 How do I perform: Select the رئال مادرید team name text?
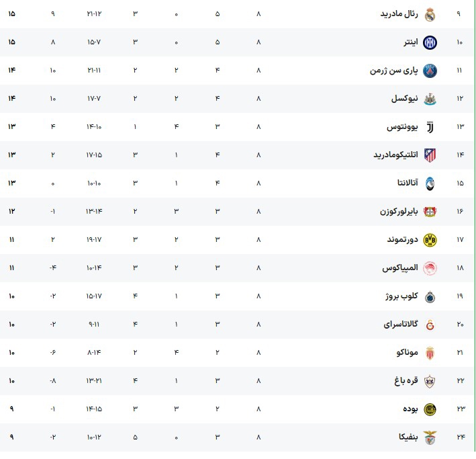pyautogui.click(x=399, y=14)
